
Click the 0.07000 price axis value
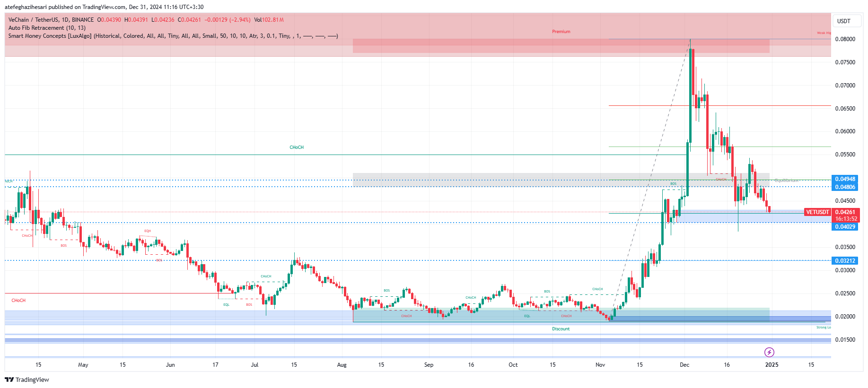coord(845,86)
